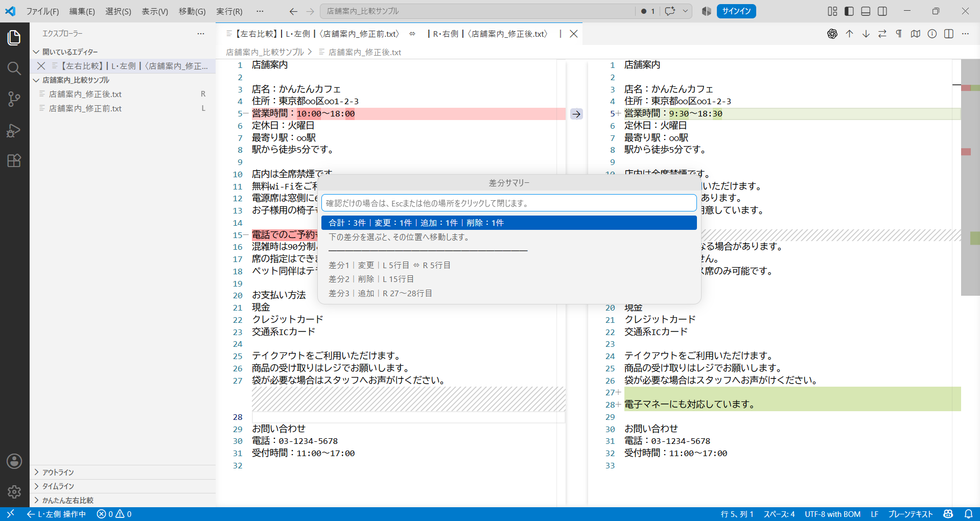980x521 pixels.
Task: Open the notifications bell in the status bar
Action: [x=968, y=514]
